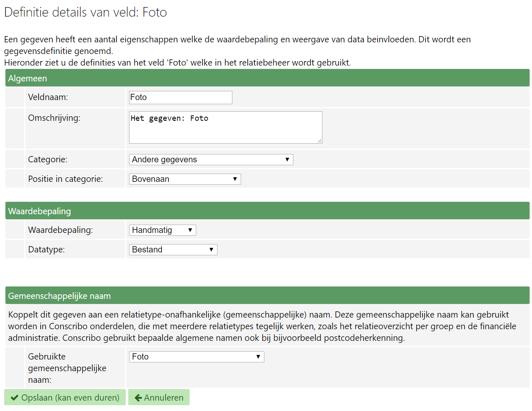Click the Omschrijving label

[x=54, y=118]
